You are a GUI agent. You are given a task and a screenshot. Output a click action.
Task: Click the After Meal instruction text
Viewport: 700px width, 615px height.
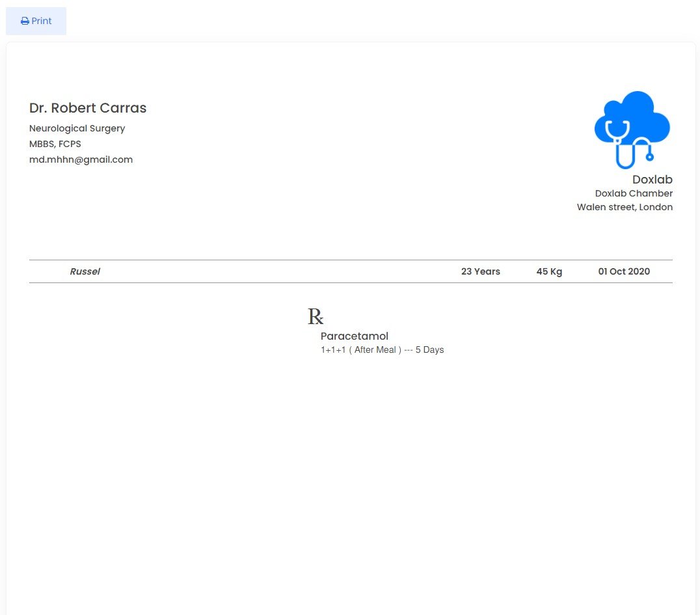pyautogui.click(x=375, y=350)
